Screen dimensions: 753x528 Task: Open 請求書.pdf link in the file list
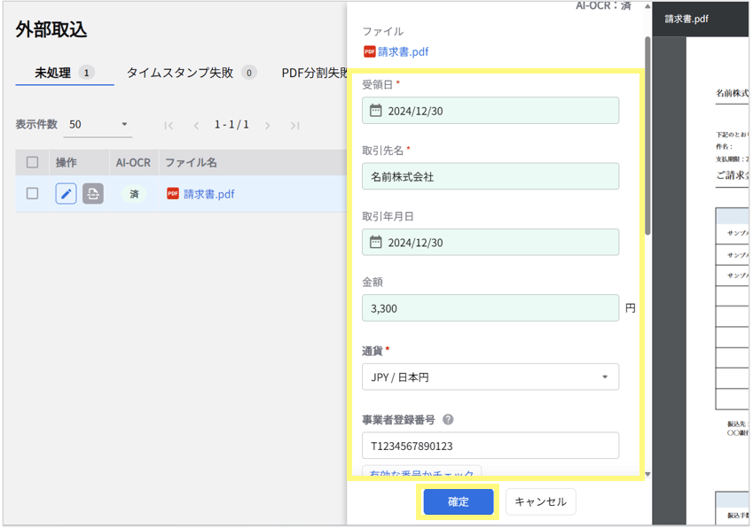point(211,194)
